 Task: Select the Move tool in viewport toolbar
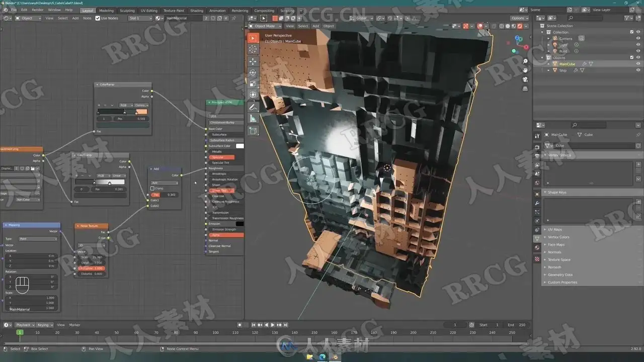click(253, 61)
